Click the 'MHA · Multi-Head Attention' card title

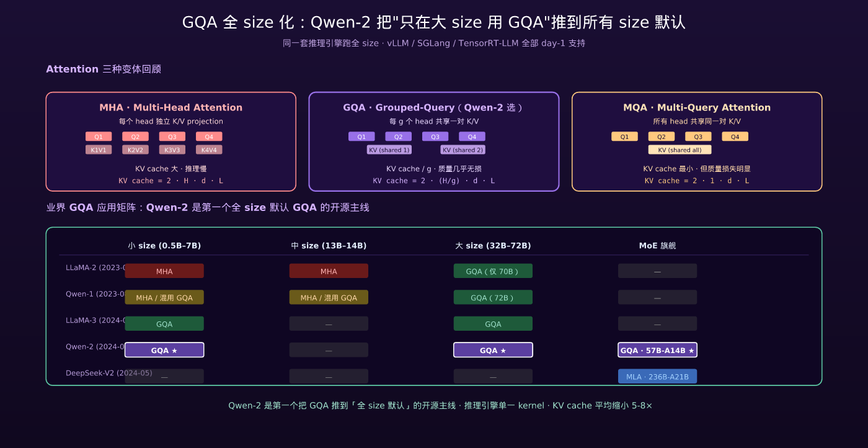[171, 107]
